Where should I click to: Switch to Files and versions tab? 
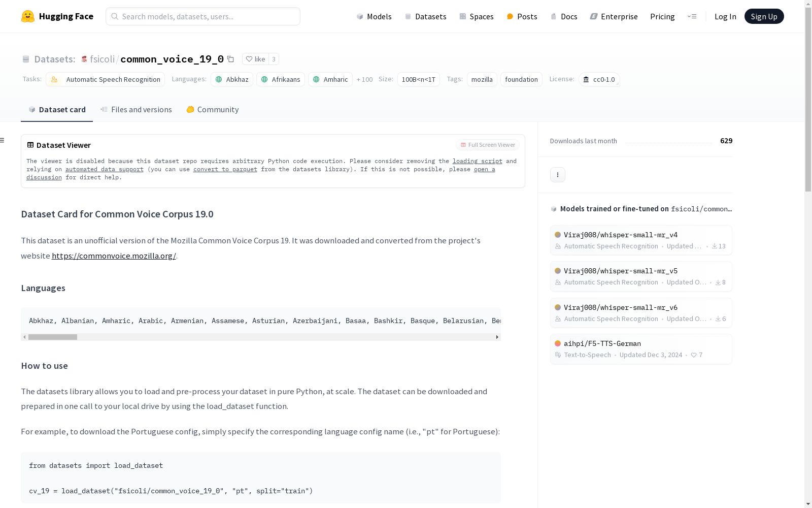pos(136,110)
